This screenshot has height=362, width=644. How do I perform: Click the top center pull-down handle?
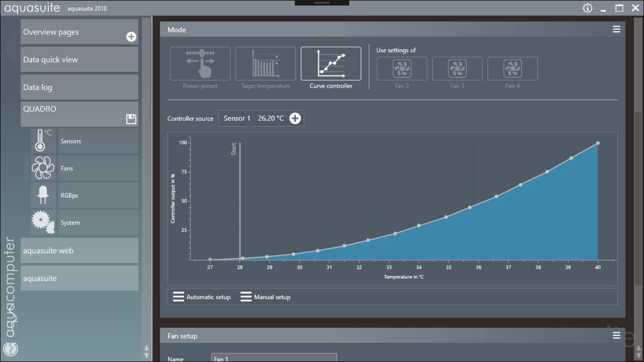(322, 3)
